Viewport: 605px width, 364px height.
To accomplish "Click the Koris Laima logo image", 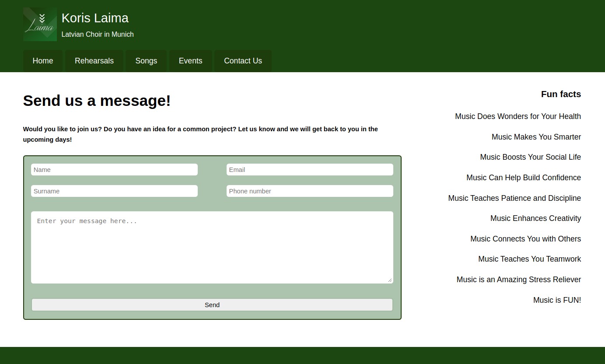I will (x=40, y=24).
